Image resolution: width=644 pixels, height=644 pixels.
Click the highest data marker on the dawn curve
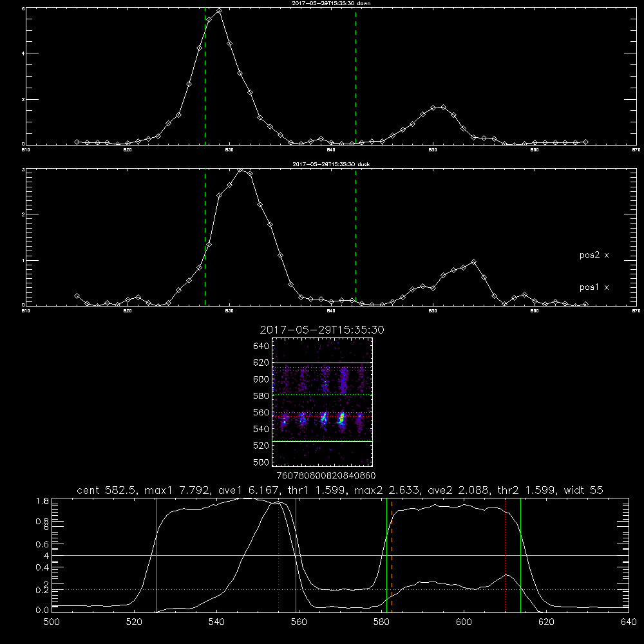pyautogui.click(x=220, y=11)
